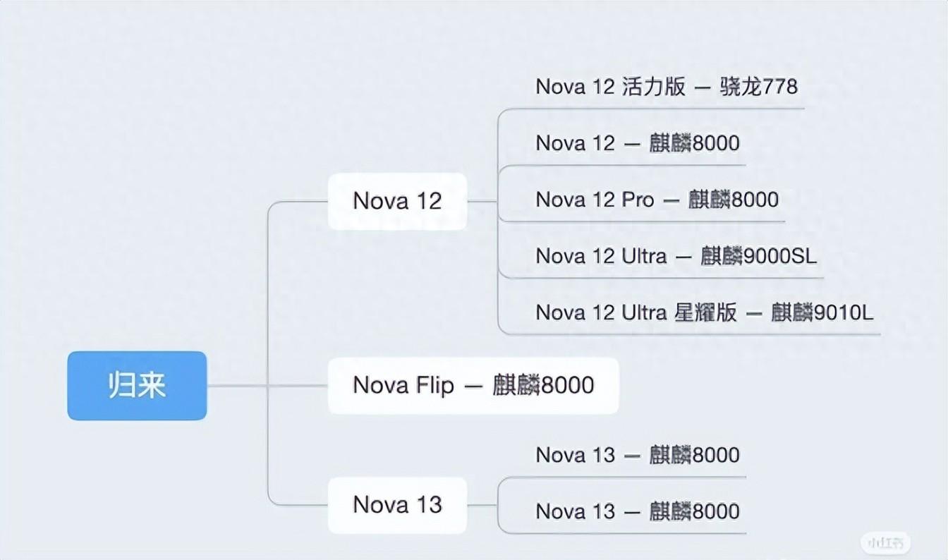Image resolution: width=948 pixels, height=560 pixels.
Task: Select the blue 归来 root node
Action: [137, 386]
